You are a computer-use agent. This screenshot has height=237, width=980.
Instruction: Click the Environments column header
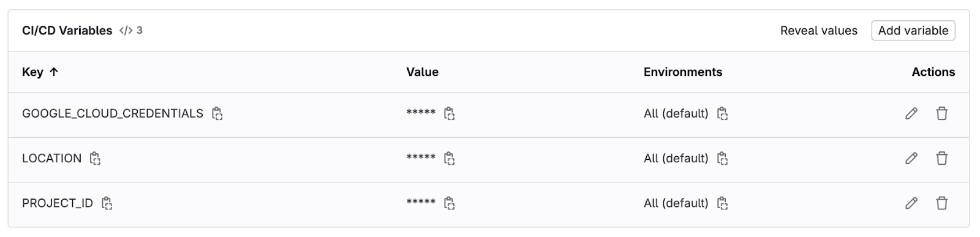point(682,72)
